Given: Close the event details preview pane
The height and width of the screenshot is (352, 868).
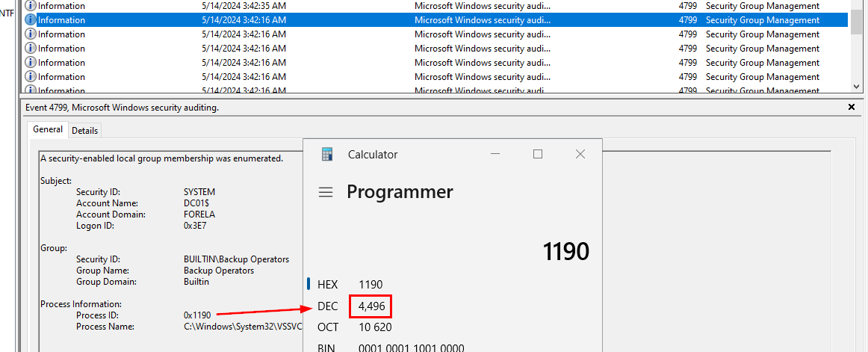Looking at the screenshot, I should tap(852, 108).
